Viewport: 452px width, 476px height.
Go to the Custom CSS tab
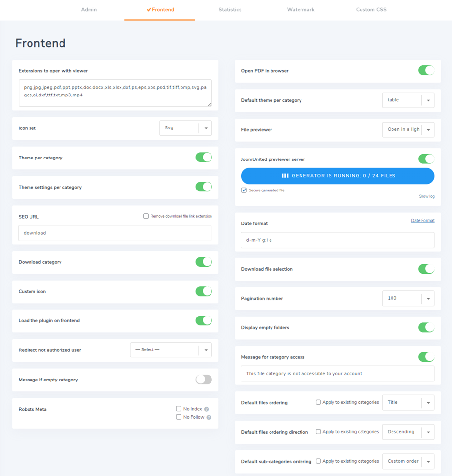click(371, 10)
